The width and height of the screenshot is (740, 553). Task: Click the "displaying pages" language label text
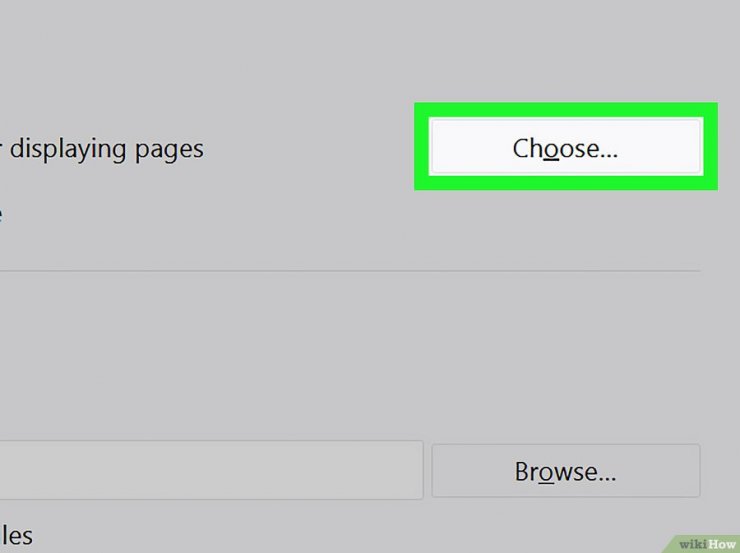107,149
